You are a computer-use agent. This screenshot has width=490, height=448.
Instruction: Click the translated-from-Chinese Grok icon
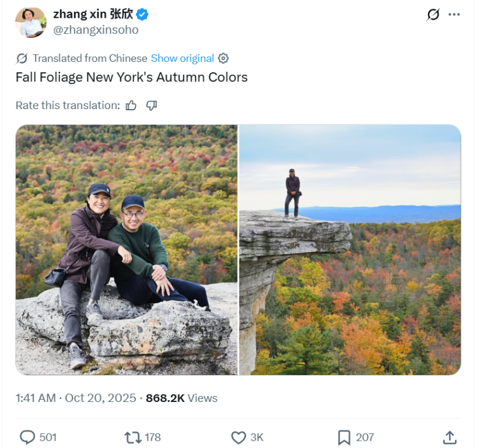click(x=22, y=58)
